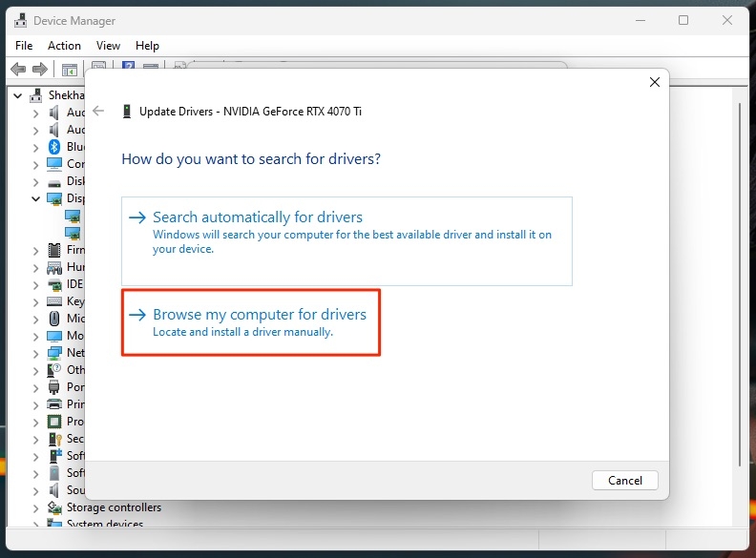
Task: Click the Forward arrow in Device Manager toolbar
Action: [x=40, y=69]
